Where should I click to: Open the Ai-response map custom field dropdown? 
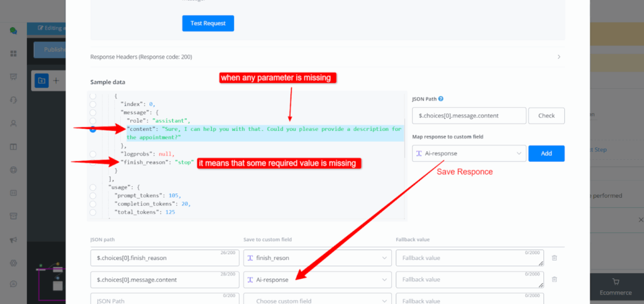pos(469,154)
